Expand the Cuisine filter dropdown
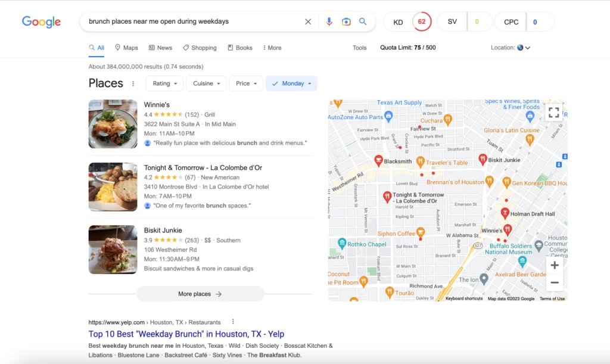The height and width of the screenshot is (364, 610). click(206, 83)
